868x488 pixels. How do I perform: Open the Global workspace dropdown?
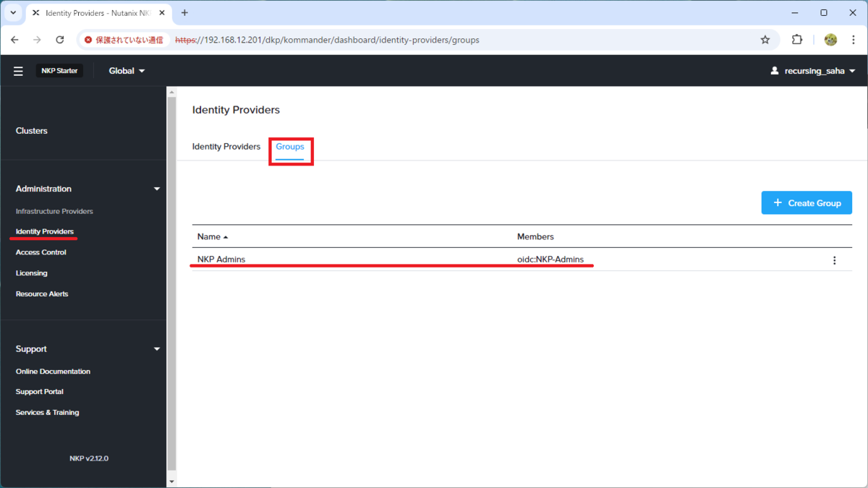[127, 71]
